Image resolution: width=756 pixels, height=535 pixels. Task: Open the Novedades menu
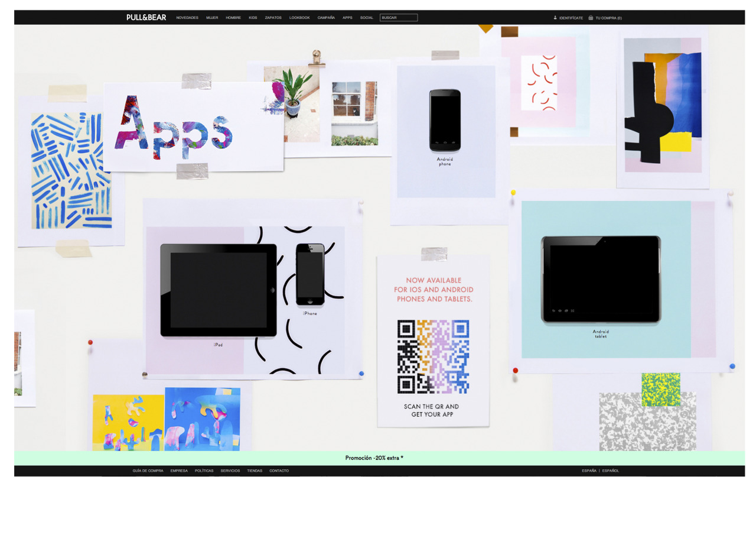tap(187, 18)
